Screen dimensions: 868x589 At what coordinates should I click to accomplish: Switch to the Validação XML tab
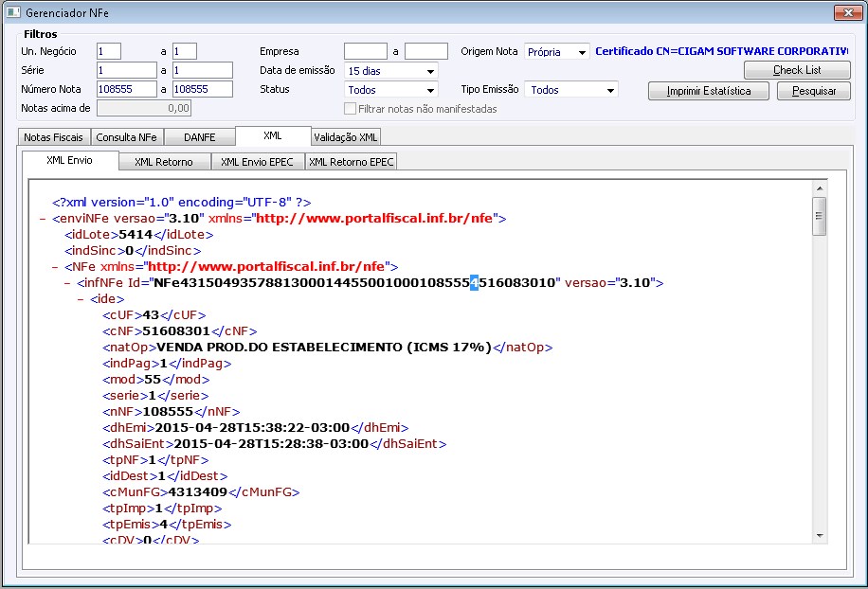(346, 137)
